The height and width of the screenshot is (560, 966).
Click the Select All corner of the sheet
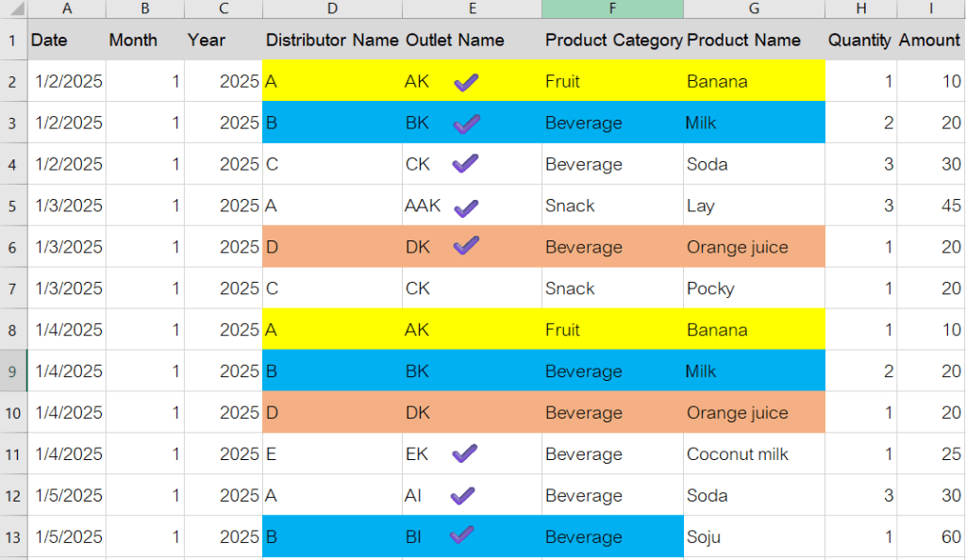[13, 8]
